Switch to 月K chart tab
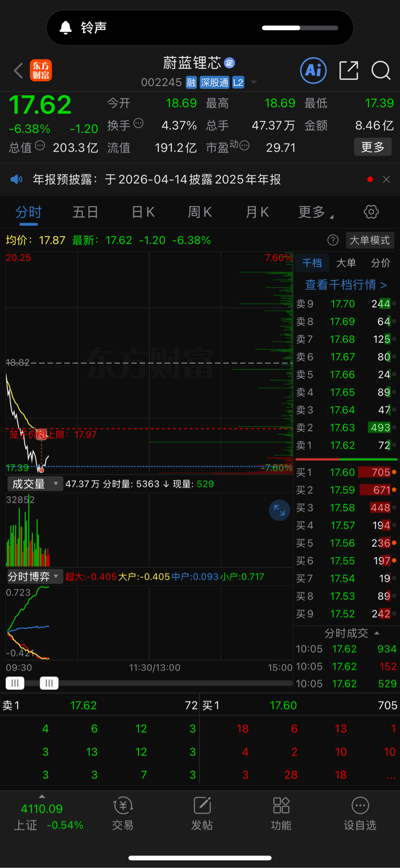400x868 pixels. click(257, 212)
